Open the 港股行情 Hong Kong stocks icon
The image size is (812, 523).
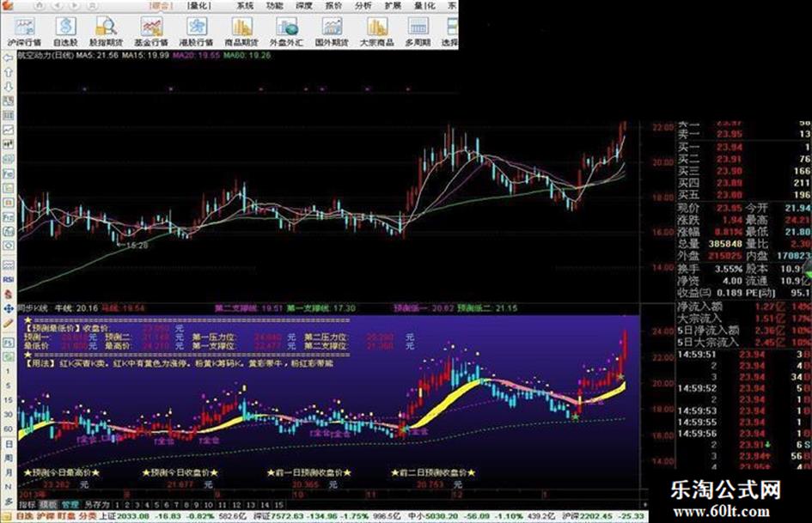click(197, 31)
